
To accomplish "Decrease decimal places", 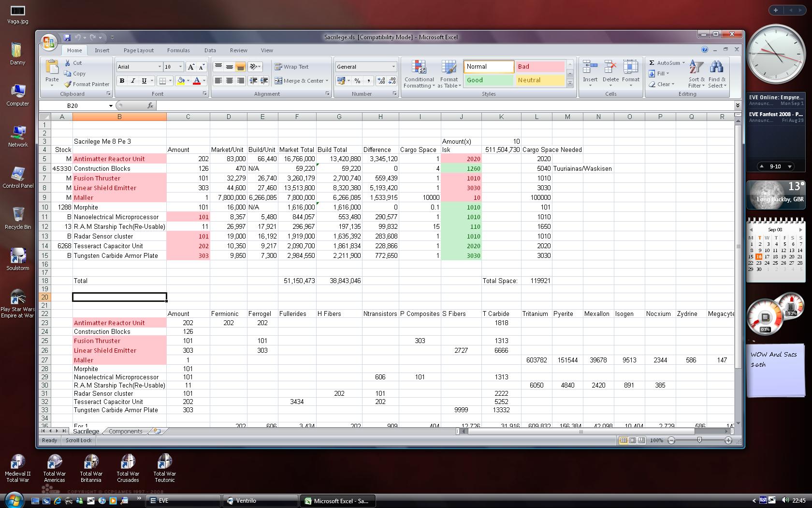I will 391,81.
